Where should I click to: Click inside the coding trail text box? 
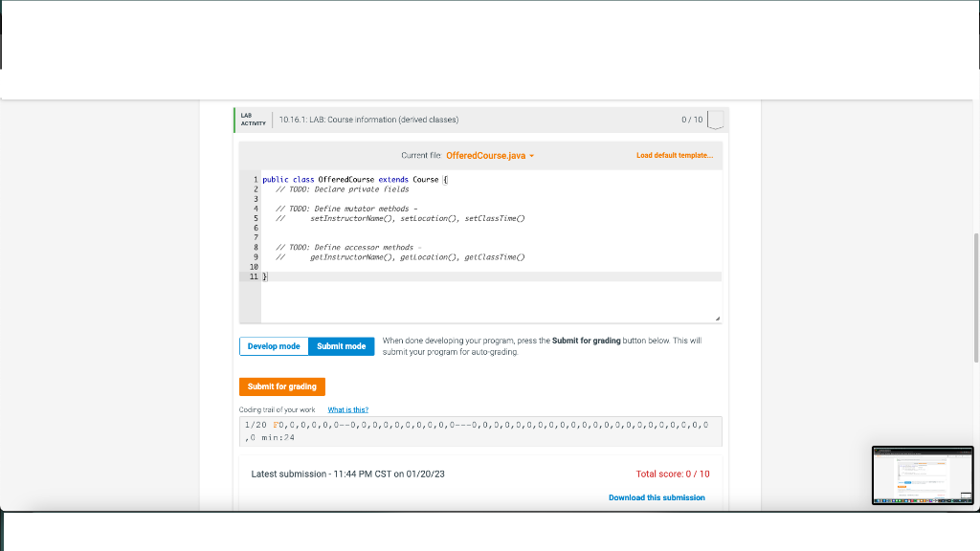pos(479,431)
